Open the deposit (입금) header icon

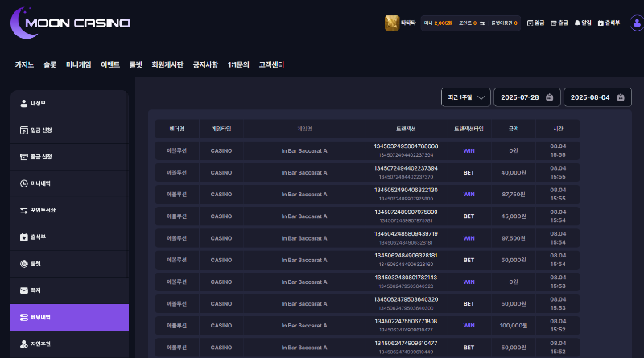pos(535,23)
